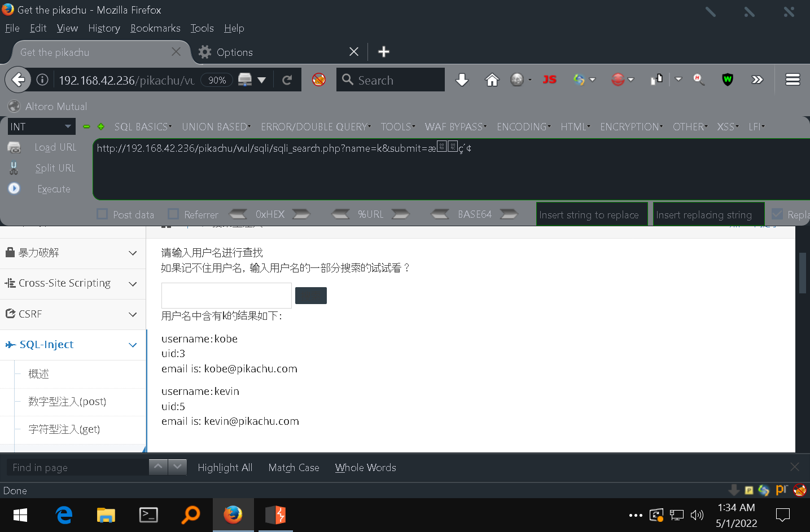
Task: Select the Execute icon in HackBar
Action: 14,188
